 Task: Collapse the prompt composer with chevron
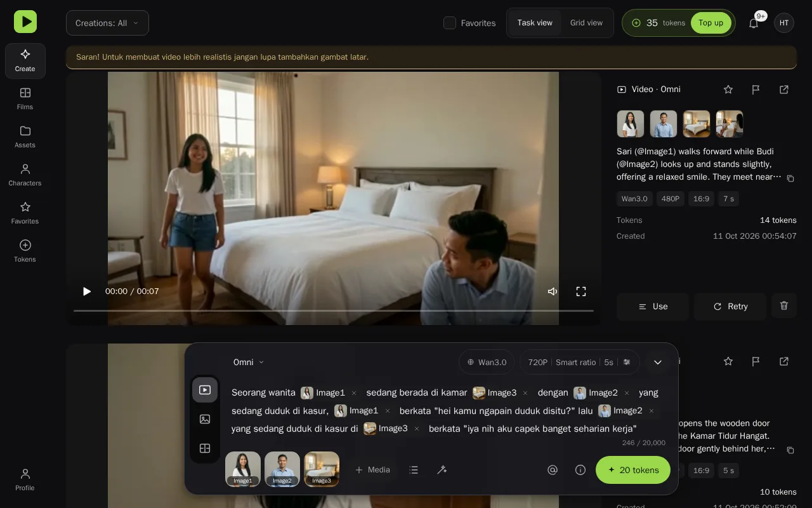[658, 362]
